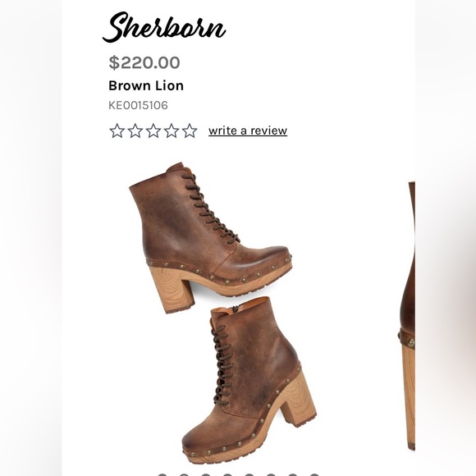Tap the upper boot in product photo

pyautogui.click(x=211, y=238)
